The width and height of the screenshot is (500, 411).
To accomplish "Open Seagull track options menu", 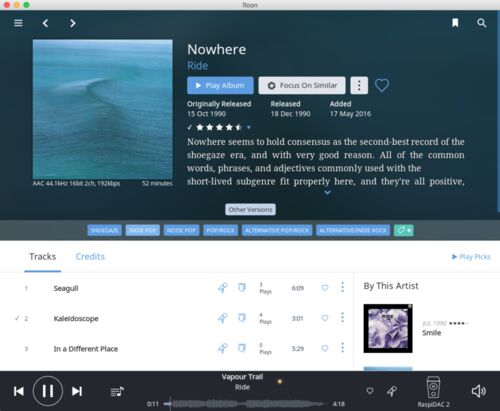I will (342, 287).
